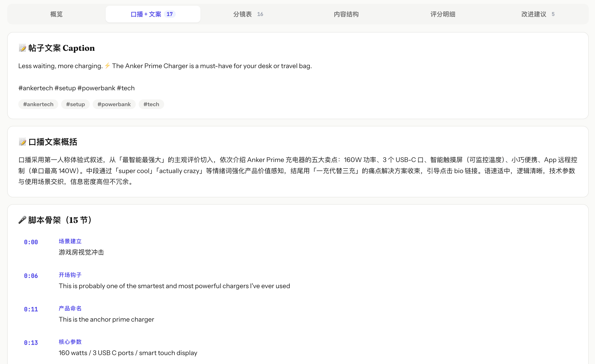Click the line starting '160 watts / 3 USB C ports'
This screenshot has height=364, width=595.
[x=128, y=353]
